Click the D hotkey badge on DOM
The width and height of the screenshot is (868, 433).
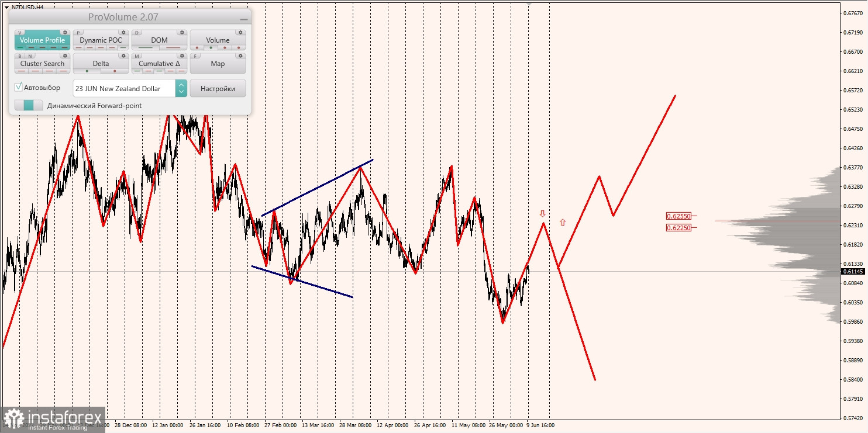coord(137,33)
